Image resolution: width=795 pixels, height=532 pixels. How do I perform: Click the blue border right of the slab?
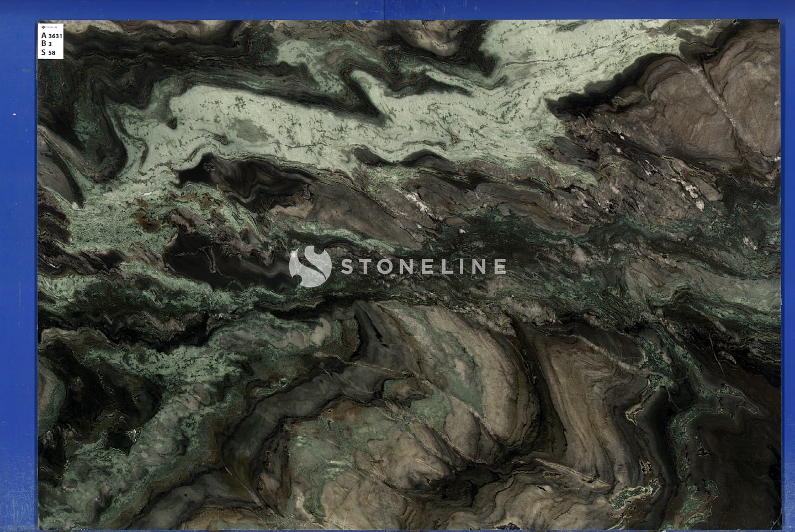pos(788,276)
